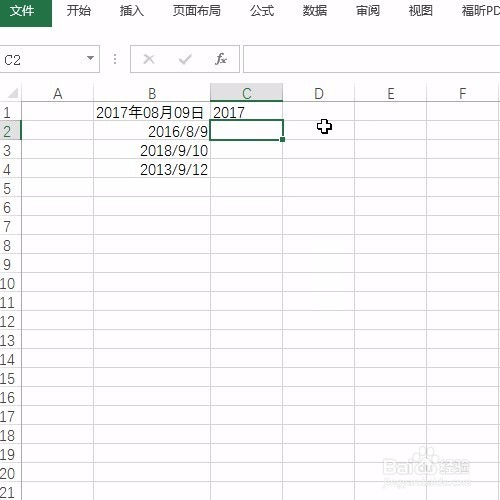This screenshot has height=500, width=500.
Task: Click the formula bar confirm checkmark icon
Action: 185,59
